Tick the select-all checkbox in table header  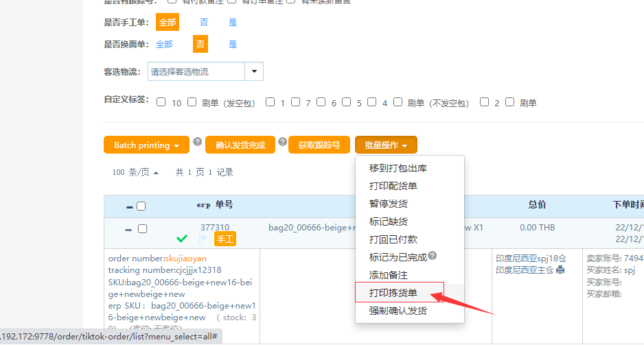click(x=141, y=206)
